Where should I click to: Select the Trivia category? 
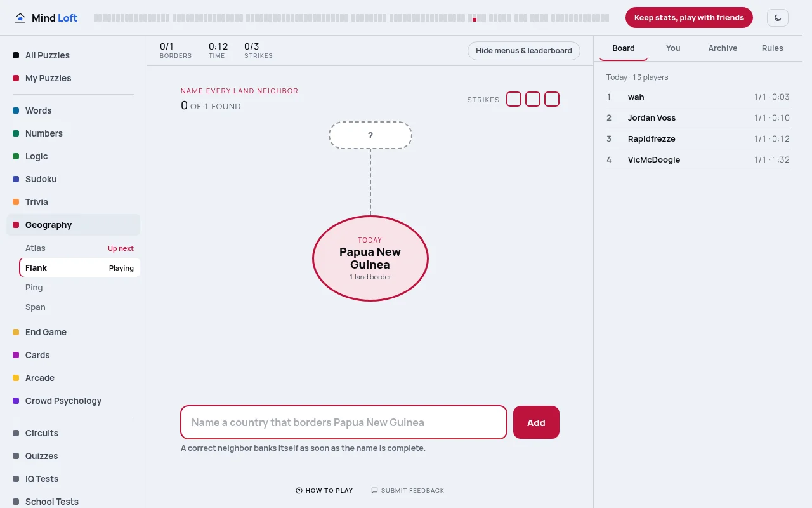click(73, 202)
